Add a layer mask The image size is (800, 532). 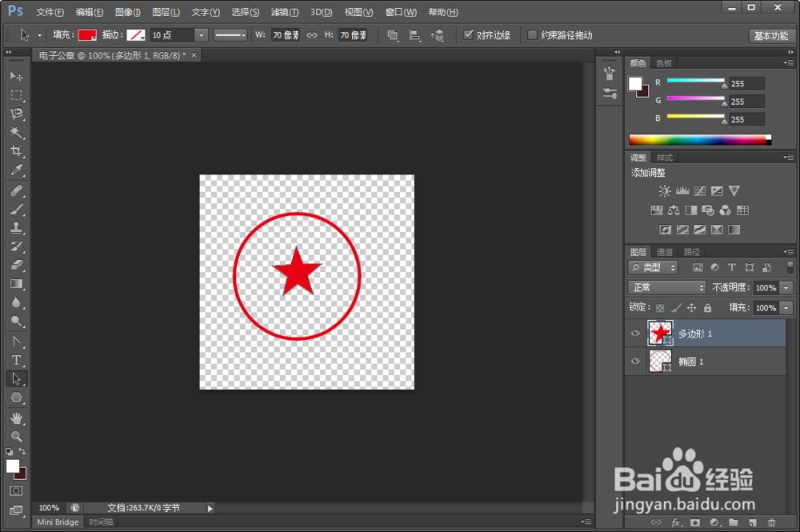click(x=695, y=522)
